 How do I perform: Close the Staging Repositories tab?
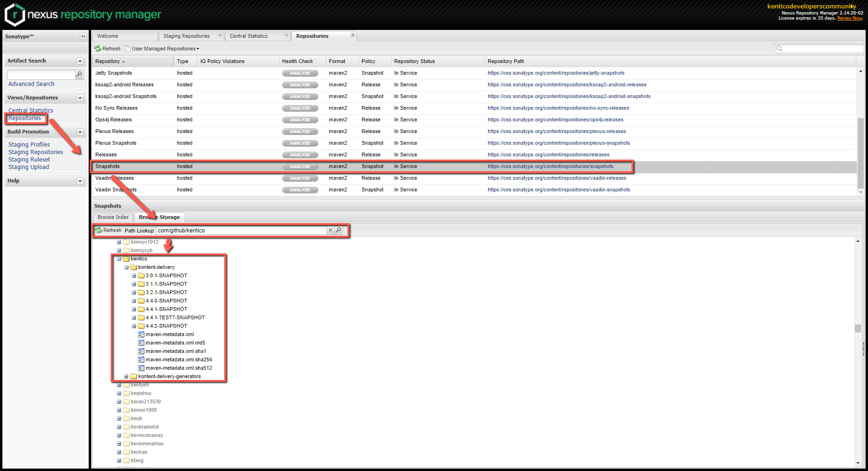pyautogui.click(x=220, y=35)
